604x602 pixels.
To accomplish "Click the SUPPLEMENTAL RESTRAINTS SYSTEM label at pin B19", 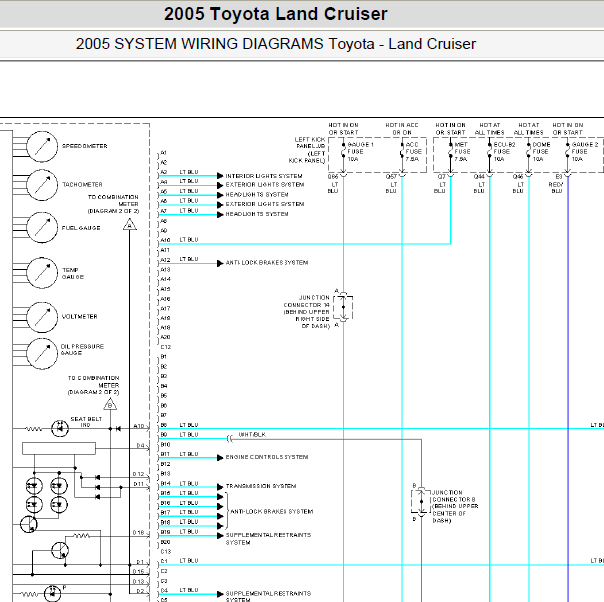I will tap(268, 539).
